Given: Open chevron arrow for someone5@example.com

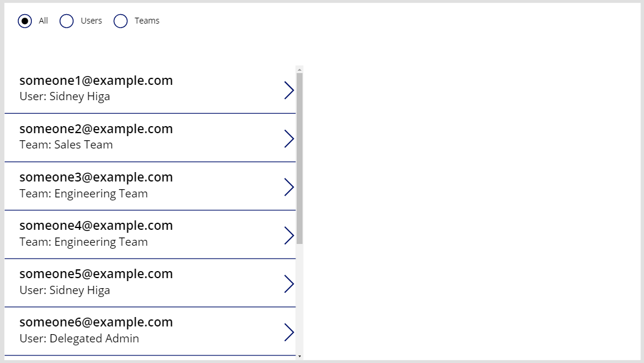Looking at the screenshot, I should (x=289, y=284).
